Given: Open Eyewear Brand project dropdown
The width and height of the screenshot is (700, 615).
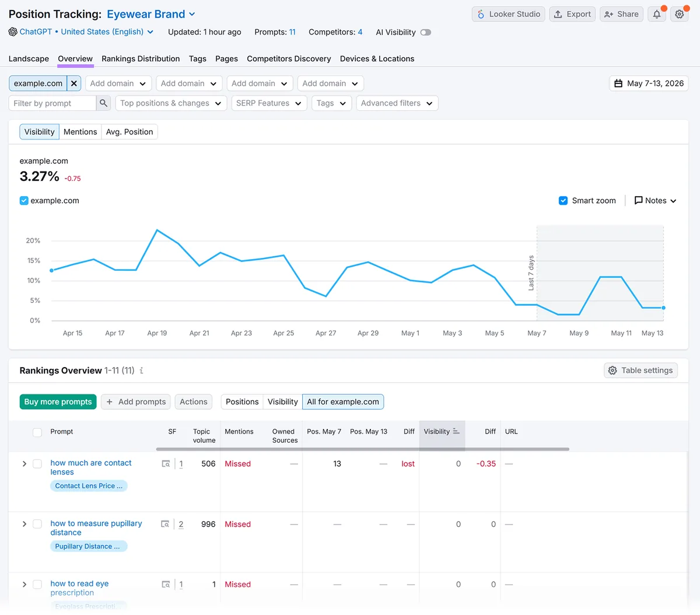Looking at the screenshot, I should click(151, 14).
